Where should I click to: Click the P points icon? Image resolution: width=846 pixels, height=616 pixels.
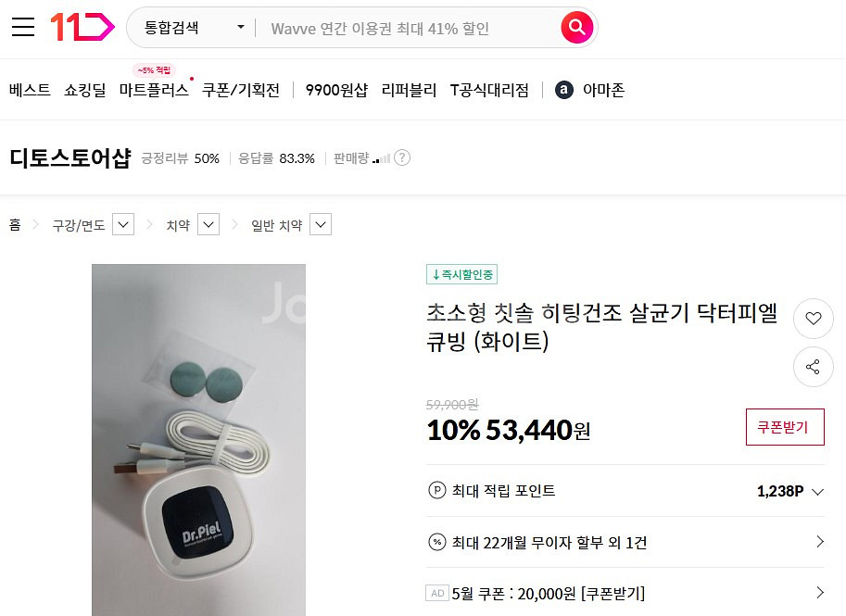coord(436,491)
